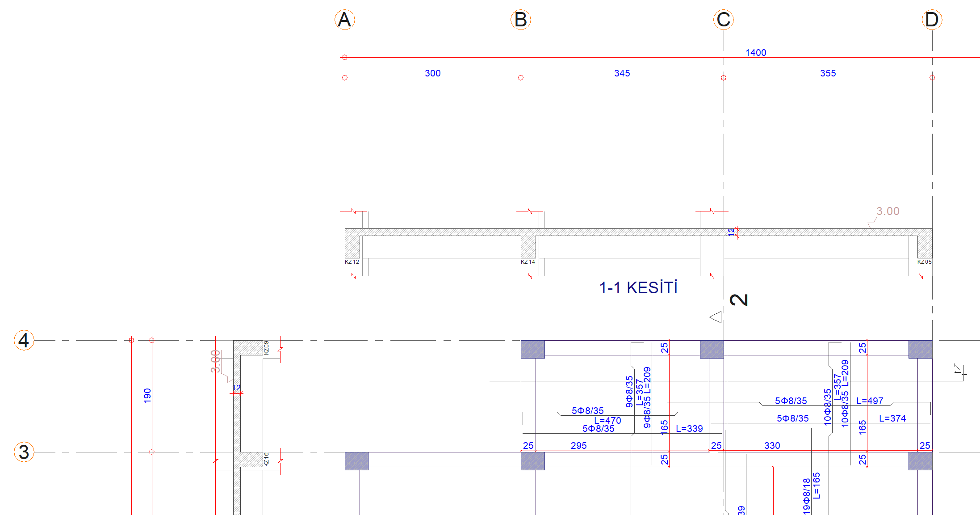
Task: Select the KZ05 beam label
Action: 924,262
